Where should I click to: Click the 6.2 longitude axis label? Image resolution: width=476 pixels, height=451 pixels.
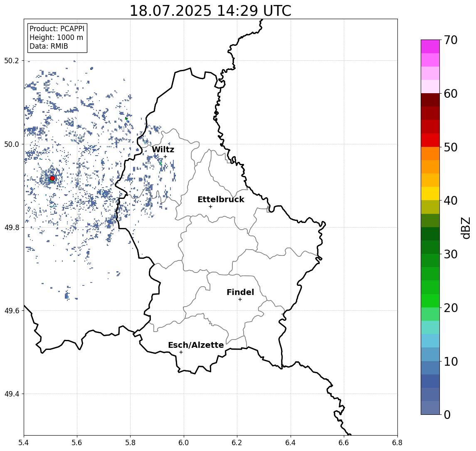[x=237, y=443]
